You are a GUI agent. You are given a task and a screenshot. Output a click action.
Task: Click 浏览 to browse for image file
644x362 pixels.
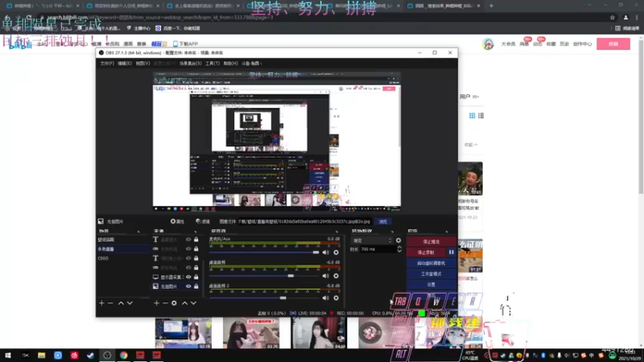coord(383,221)
